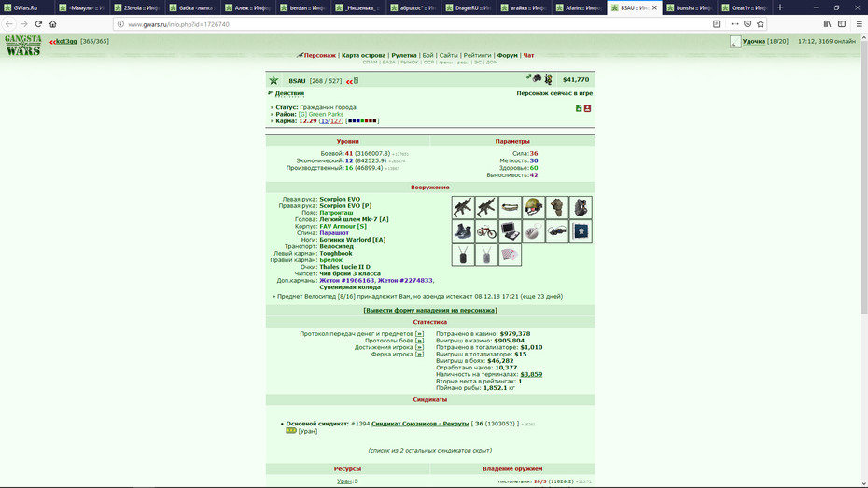Expand Протоколы боев arrow link
This screenshot has height=488, width=868.
(419, 341)
